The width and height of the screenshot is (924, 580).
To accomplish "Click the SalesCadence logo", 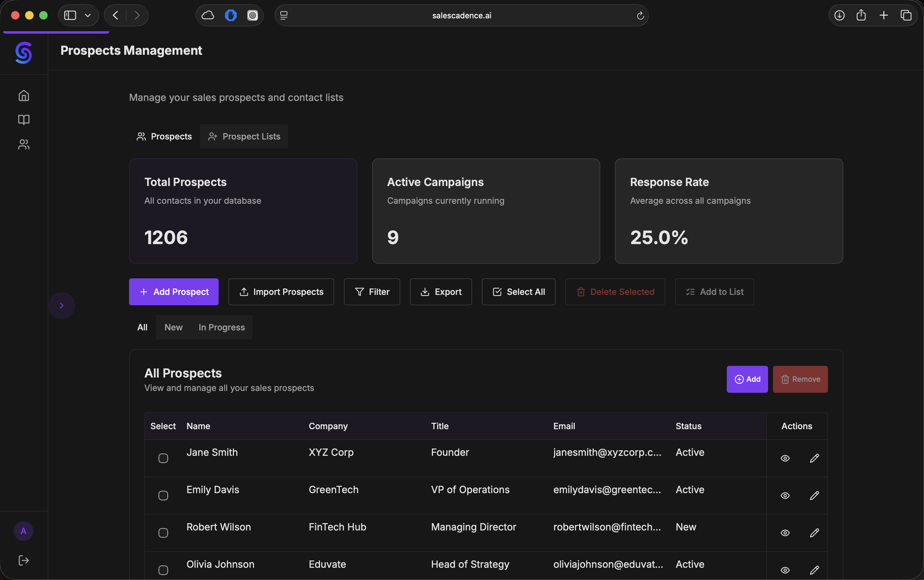I will pyautogui.click(x=23, y=53).
